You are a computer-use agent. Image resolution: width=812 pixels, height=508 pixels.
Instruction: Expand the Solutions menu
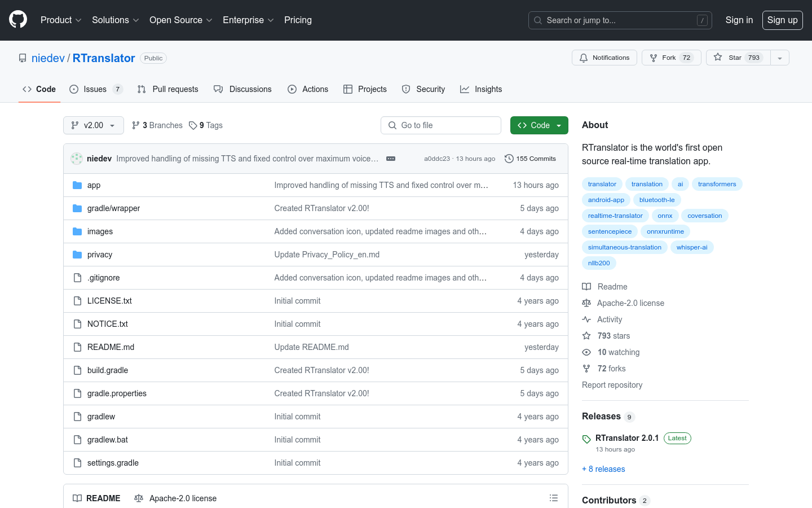click(116, 20)
